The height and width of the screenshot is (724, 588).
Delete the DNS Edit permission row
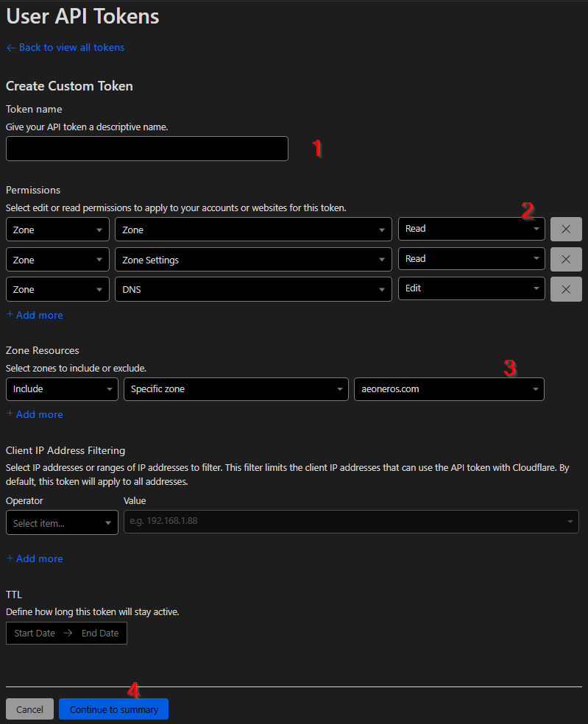pos(566,289)
